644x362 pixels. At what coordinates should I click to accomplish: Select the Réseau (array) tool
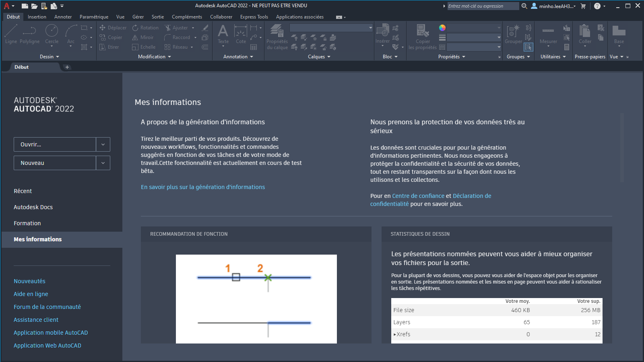[x=176, y=47]
